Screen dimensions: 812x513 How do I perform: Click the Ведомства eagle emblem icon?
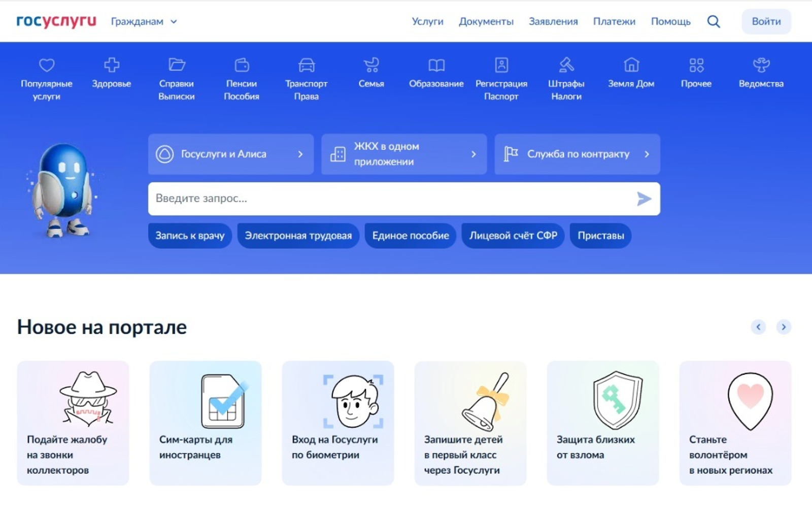click(761, 65)
